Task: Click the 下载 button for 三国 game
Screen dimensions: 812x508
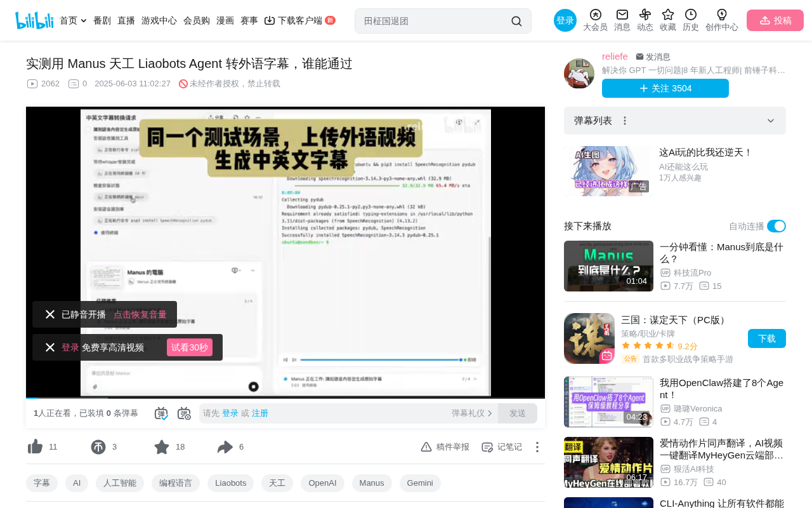Action: coord(767,338)
